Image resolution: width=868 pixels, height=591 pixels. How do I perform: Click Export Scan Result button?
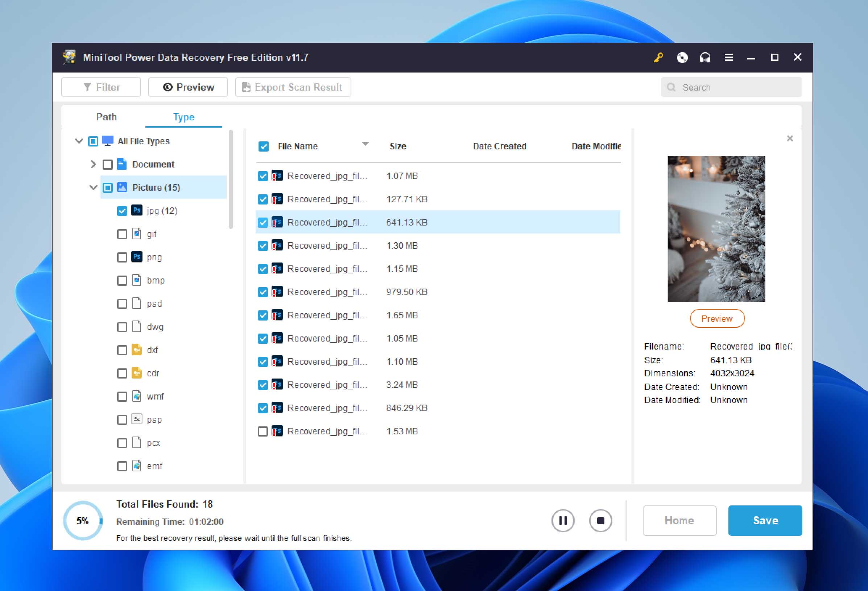click(293, 87)
